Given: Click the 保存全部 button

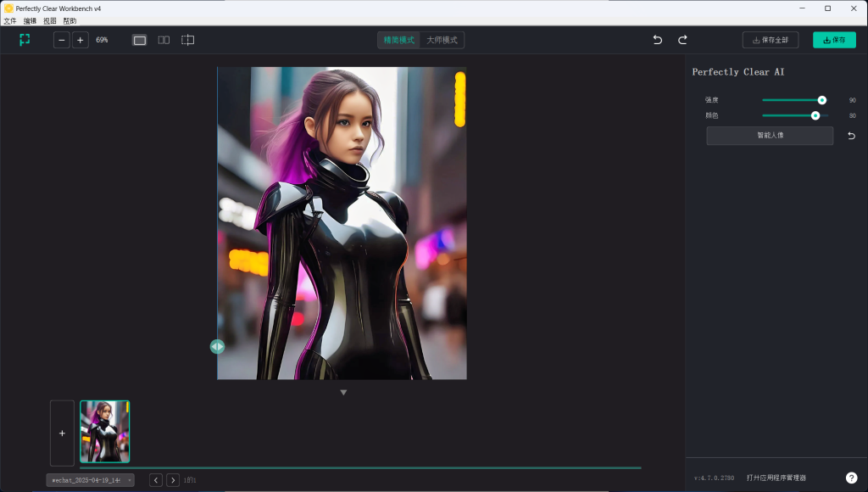Looking at the screenshot, I should [x=771, y=40].
